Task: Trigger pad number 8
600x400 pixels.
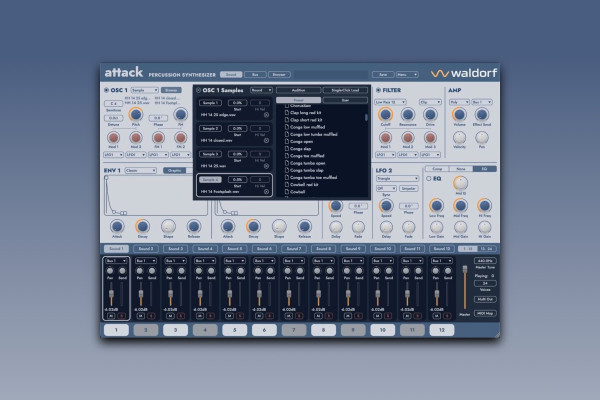Action: click(323, 330)
